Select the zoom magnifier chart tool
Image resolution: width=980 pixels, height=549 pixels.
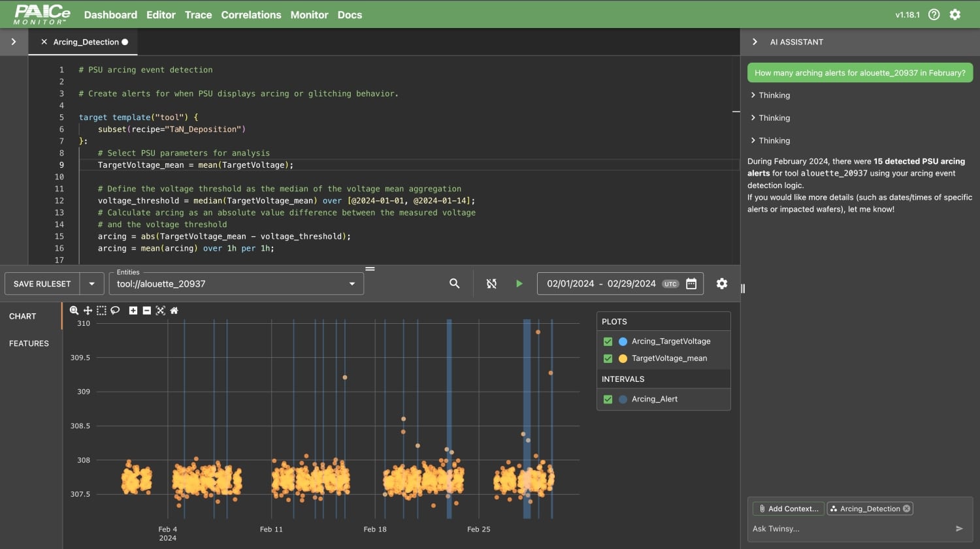pyautogui.click(x=74, y=311)
